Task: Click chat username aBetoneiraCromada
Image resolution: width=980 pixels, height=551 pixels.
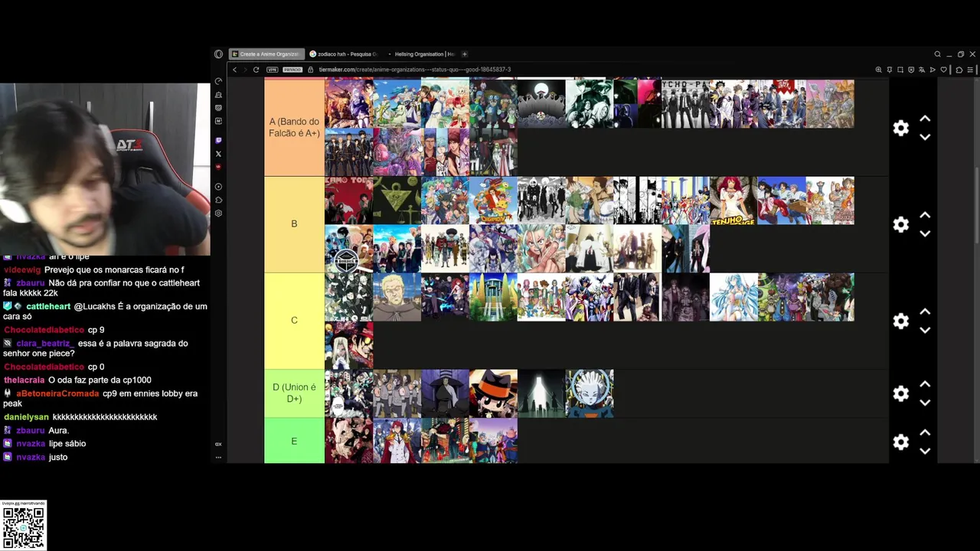Action: tap(57, 393)
